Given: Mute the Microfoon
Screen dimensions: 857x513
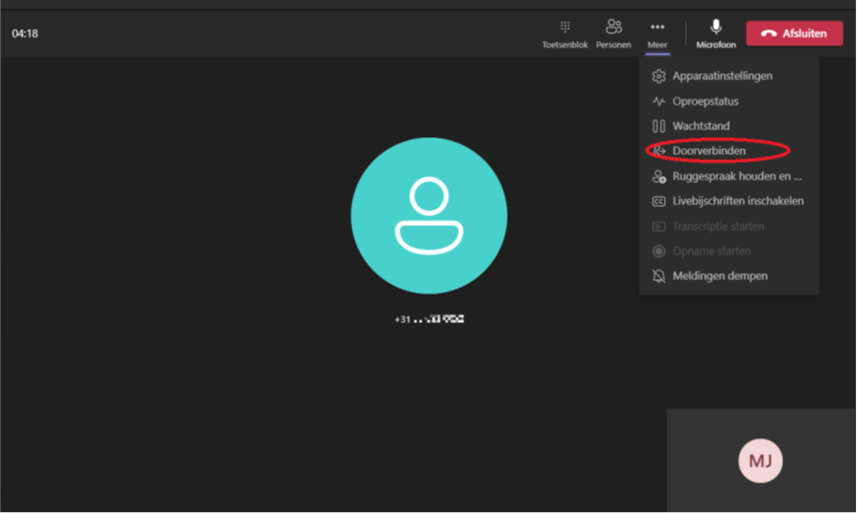Looking at the screenshot, I should point(715,32).
